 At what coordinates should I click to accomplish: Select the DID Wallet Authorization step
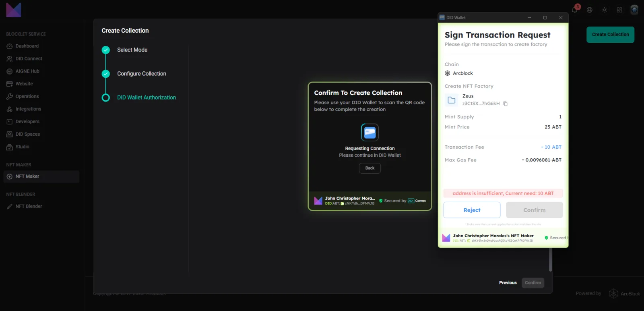(x=147, y=97)
